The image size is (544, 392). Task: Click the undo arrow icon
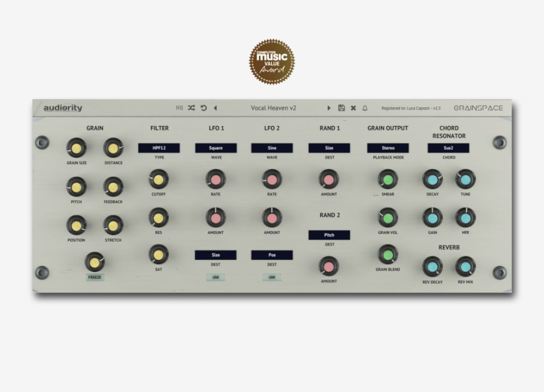coord(204,107)
